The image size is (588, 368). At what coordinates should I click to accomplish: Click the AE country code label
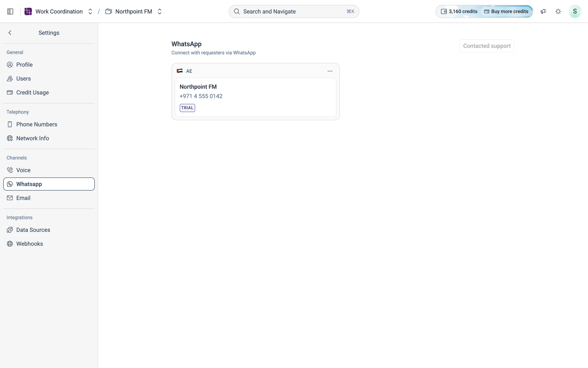click(189, 71)
